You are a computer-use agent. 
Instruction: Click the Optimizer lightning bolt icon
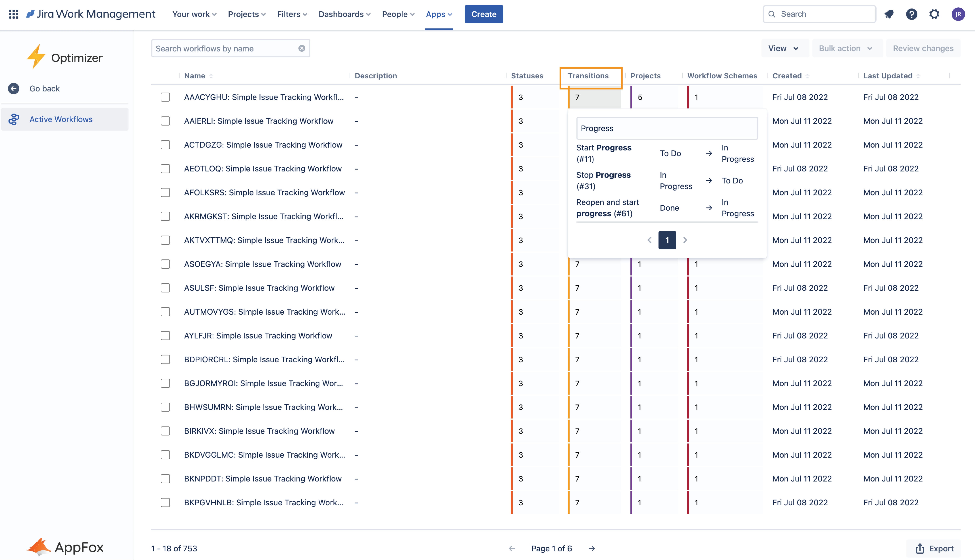[x=37, y=56]
